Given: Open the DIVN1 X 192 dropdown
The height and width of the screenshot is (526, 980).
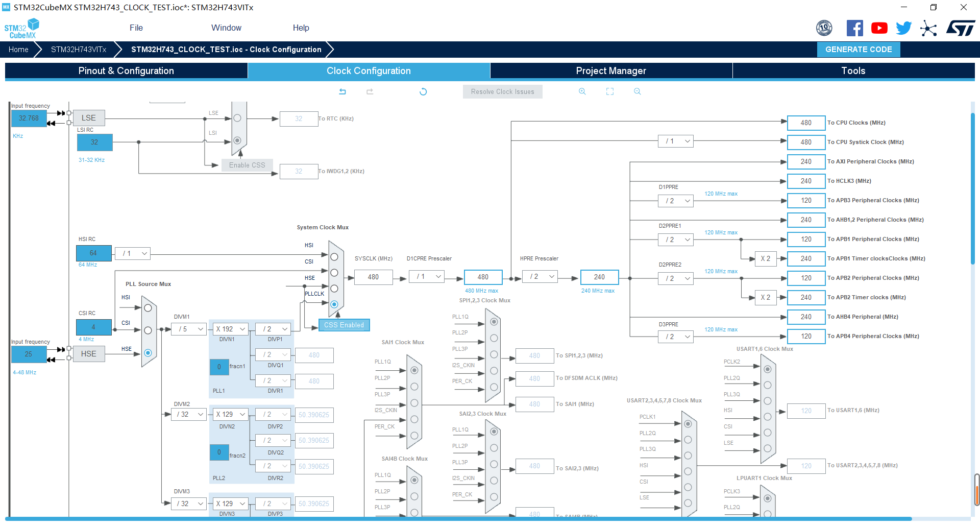Looking at the screenshot, I should tap(231, 329).
